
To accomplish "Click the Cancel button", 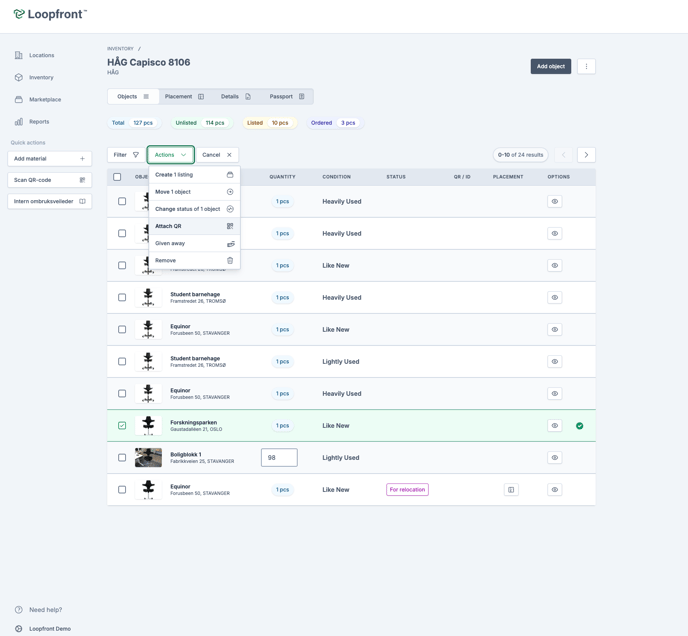I will coord(217,155).
